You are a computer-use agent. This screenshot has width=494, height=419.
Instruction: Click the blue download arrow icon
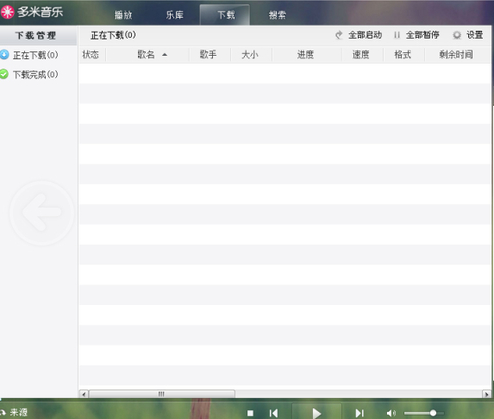[x=4, y=54]
